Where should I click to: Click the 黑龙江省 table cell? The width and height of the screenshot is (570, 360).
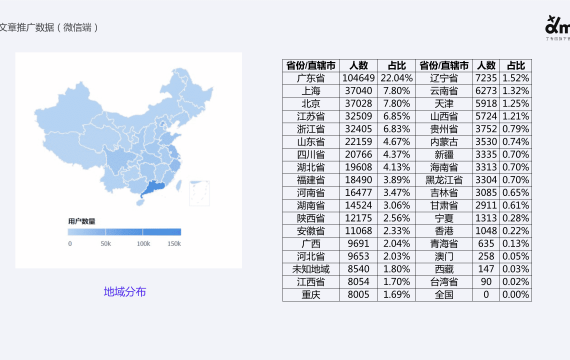[444, 180]
